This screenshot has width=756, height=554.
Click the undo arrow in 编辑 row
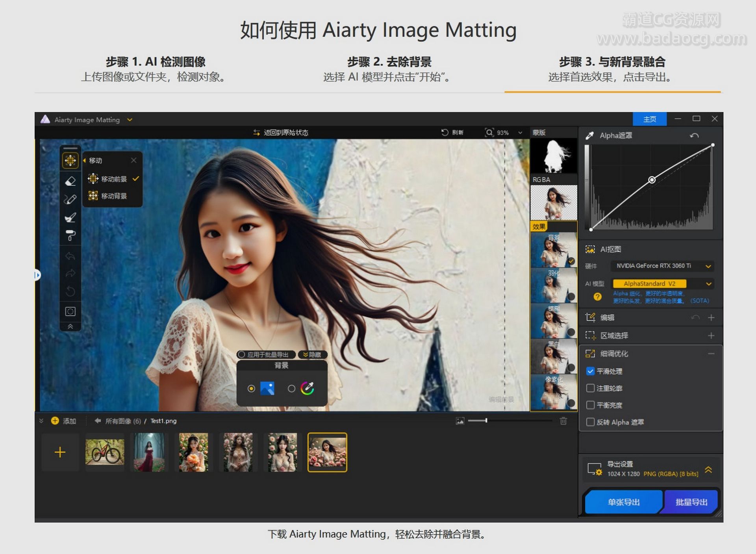point(695,317)
